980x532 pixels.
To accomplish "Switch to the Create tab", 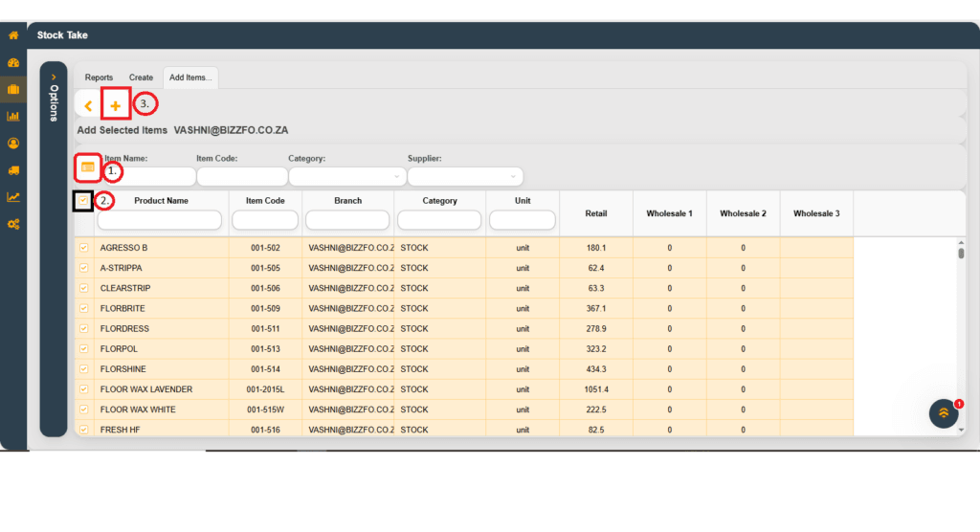I will 141,78.
